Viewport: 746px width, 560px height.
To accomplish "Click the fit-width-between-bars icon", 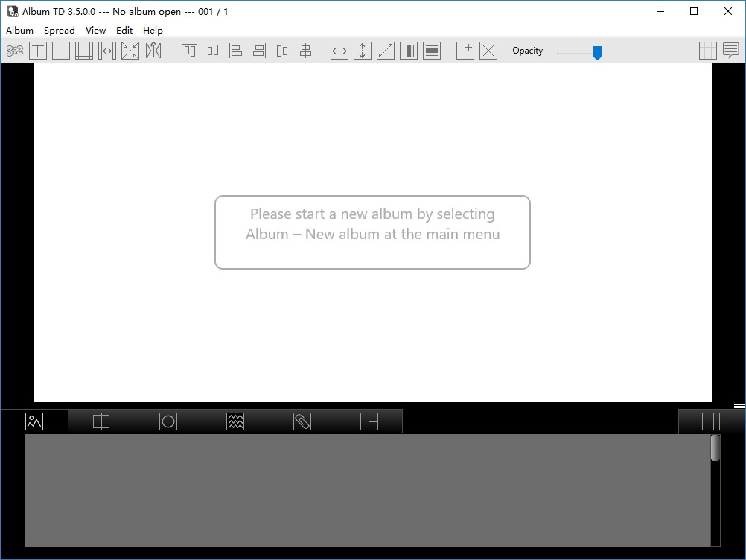I will [107, 51].
